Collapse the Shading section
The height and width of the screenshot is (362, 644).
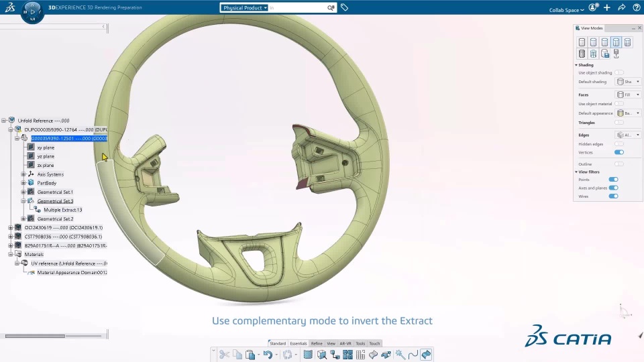tap(576, 65)
